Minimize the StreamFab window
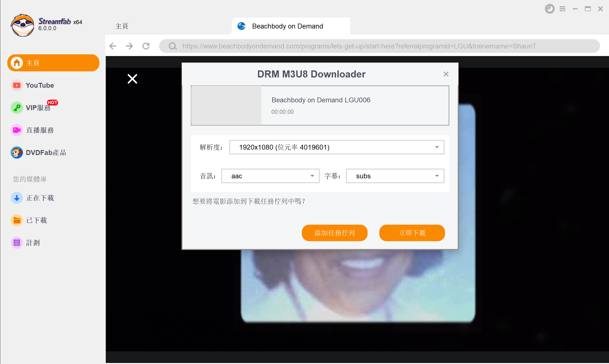The width and height of the screenshot is (609, 364). click(x=575, y=9)
